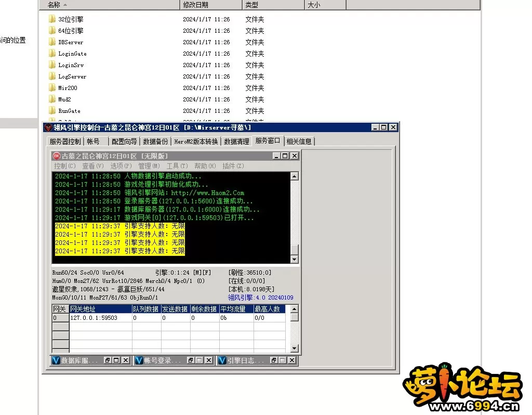Click the Mir200 folder icon
The image size is (532, 415).
[52, 87]
